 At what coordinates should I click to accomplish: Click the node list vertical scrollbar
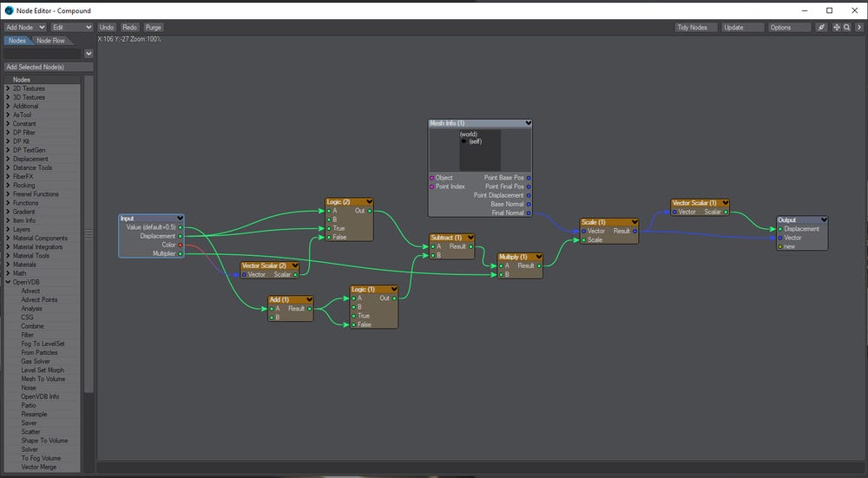[89, 234]
